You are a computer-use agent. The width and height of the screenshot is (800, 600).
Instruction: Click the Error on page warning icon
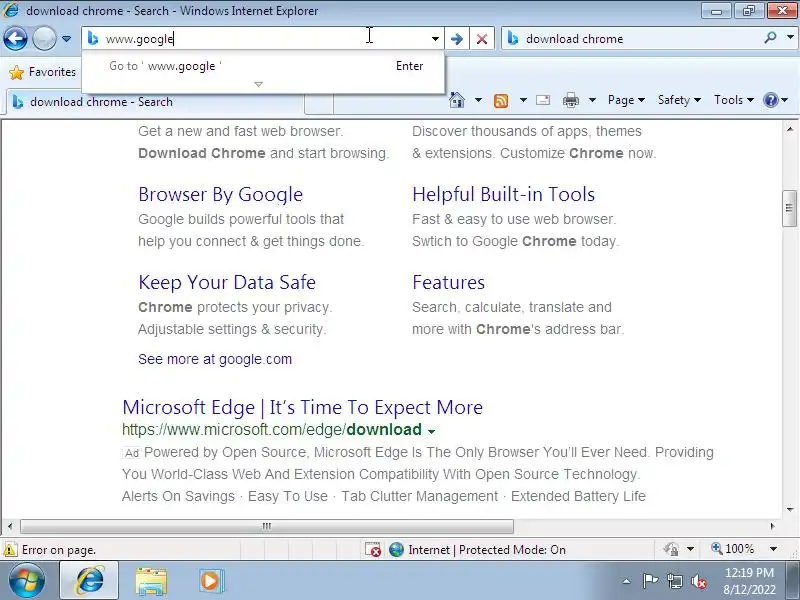point(10,550)
